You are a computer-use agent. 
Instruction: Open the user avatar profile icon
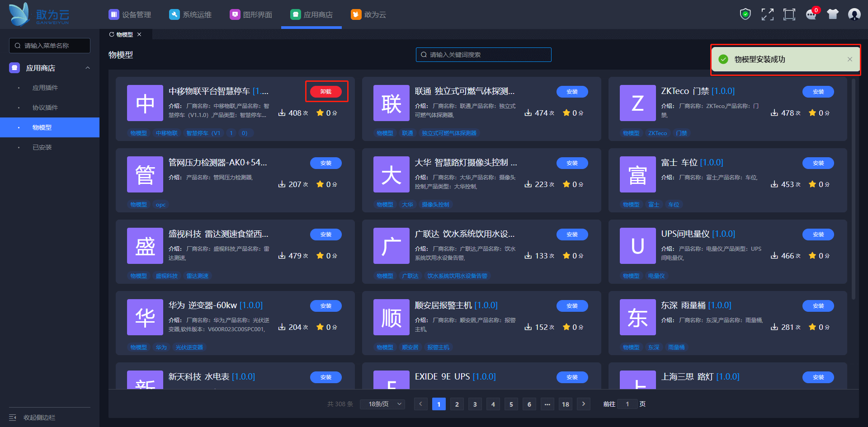coord(854,14)
